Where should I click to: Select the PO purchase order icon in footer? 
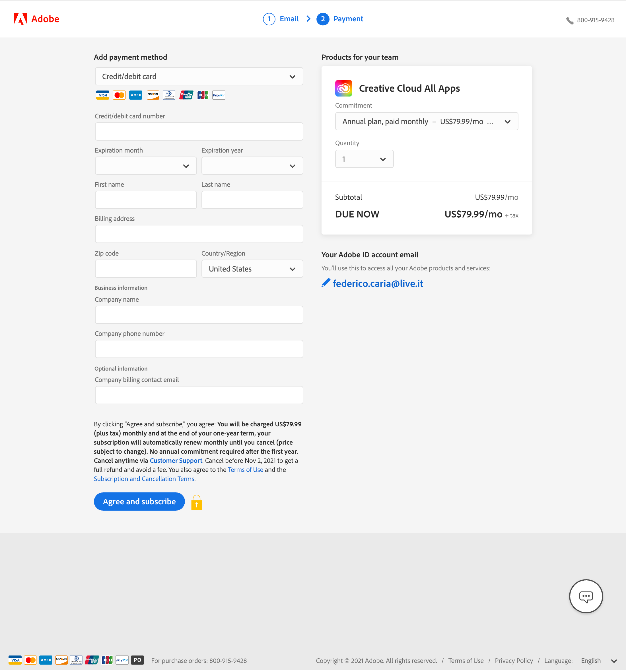coord(137,660)
